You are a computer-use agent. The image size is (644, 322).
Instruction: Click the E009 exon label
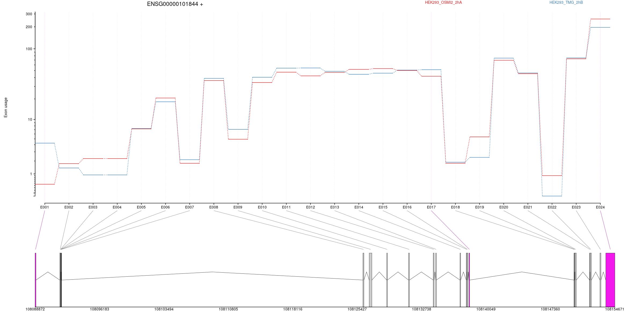(x=238, y=207)
